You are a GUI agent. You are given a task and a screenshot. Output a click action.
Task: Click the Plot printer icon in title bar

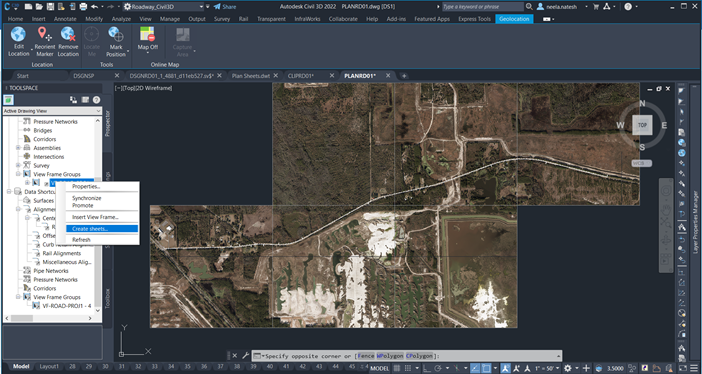click(83, 7)
